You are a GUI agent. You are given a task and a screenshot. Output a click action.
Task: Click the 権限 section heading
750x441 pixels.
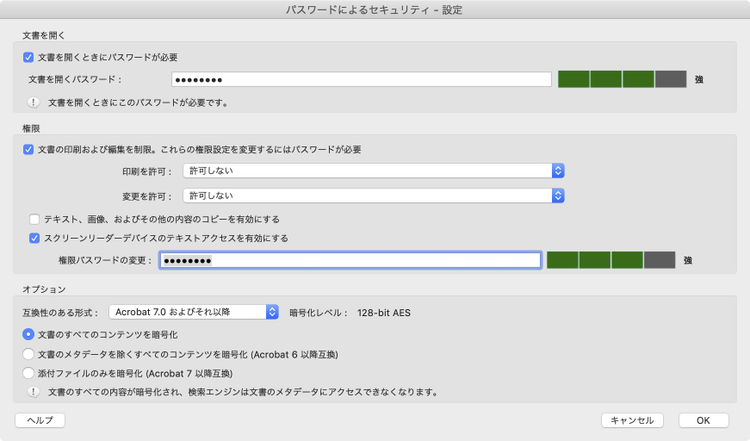(x=31, y=129)
